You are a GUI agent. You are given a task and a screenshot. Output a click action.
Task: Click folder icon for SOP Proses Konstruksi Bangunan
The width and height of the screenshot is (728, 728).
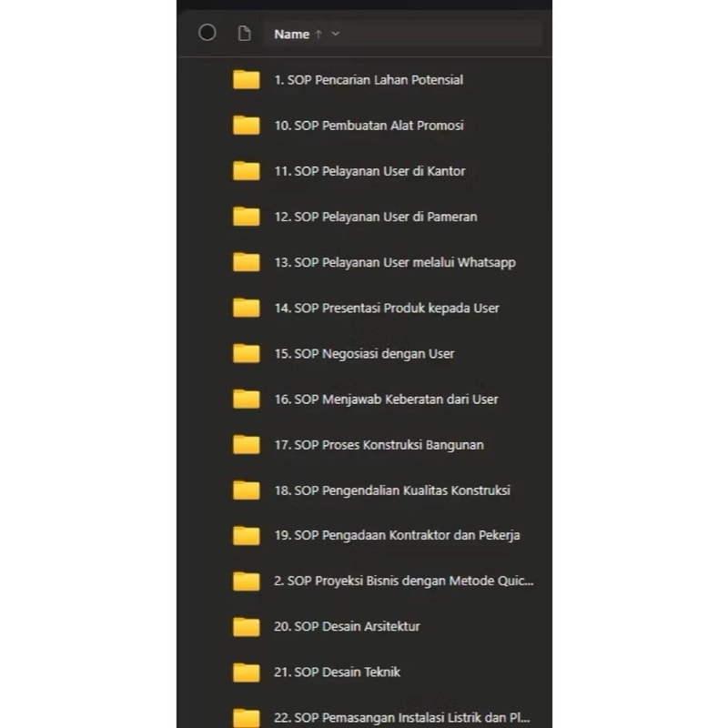(246, 444)
